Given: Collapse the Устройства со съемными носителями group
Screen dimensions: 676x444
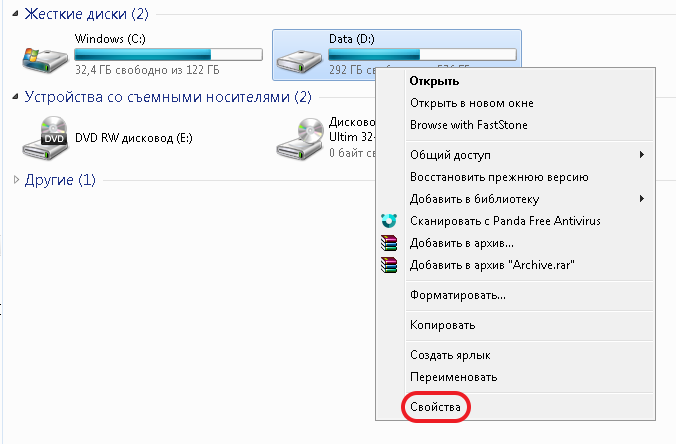Looking at the screenshot, I should tap(16, 97).
